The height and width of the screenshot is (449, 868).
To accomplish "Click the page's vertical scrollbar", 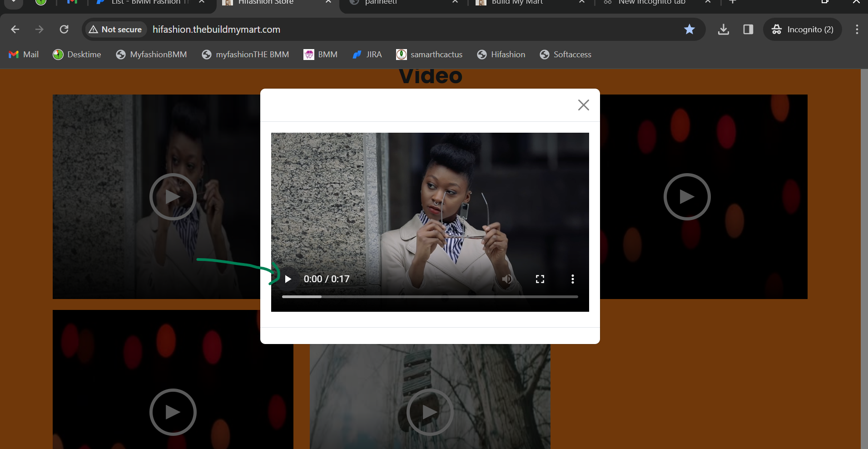I will 864,259.
